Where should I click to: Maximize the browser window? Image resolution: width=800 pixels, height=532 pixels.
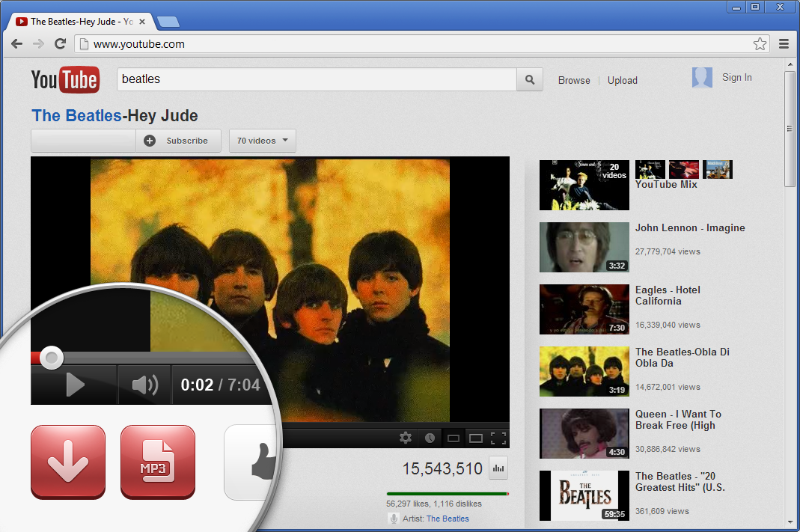click(x=755, y=7)
